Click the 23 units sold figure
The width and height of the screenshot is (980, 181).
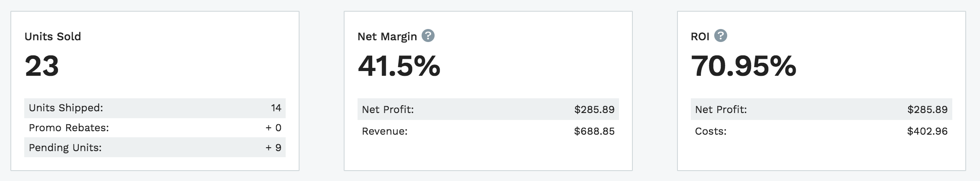(42, 66)
